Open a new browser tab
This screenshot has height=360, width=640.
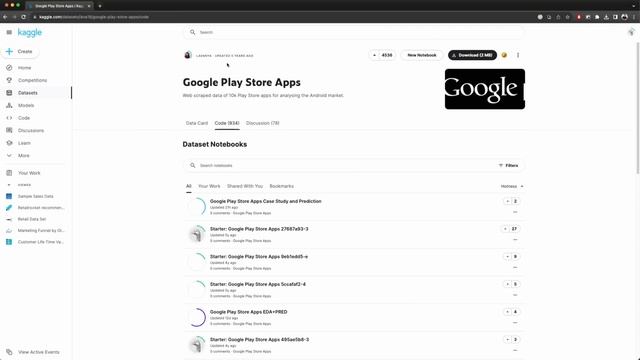coord(100,6)
